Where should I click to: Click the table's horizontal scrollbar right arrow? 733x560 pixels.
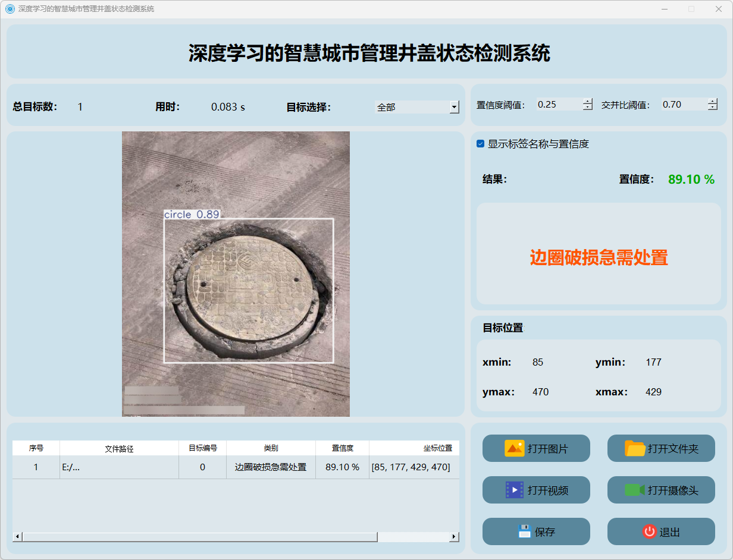click(x=454, y=537)
